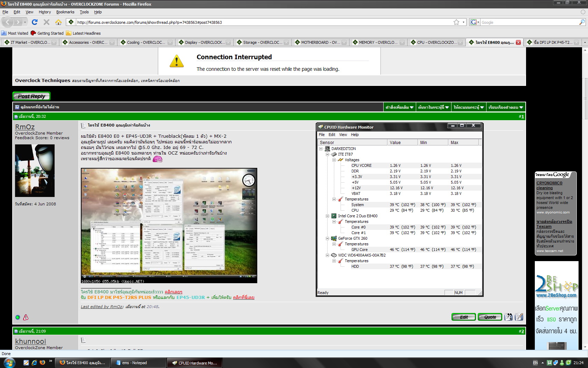Open Hardware Monitor File menu
The width and height of the screenshot is (588, 368).
322,135
